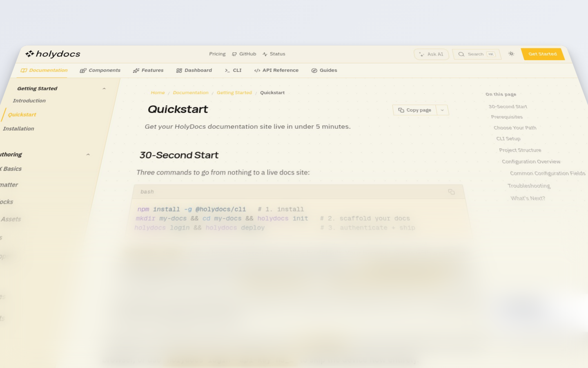Screen dimensions: 588x368
Task: Jump to Troubleshooting section
Action: point(529,186)
